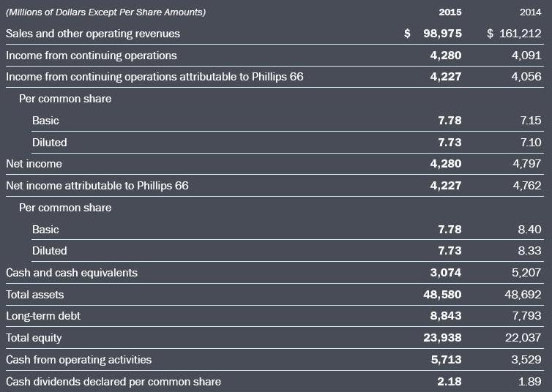Click the Long-term debt label
Screen dimensions: 552x392
coord(43,316)
